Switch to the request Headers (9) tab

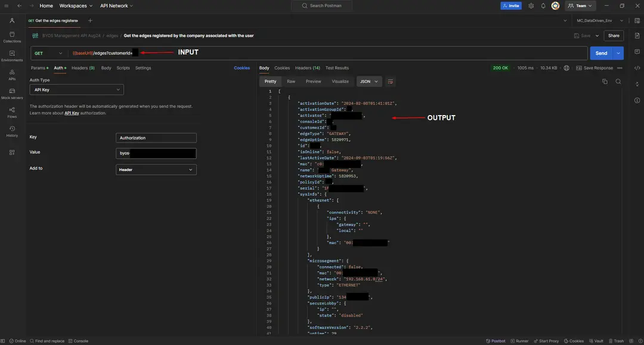pos(83,68)
